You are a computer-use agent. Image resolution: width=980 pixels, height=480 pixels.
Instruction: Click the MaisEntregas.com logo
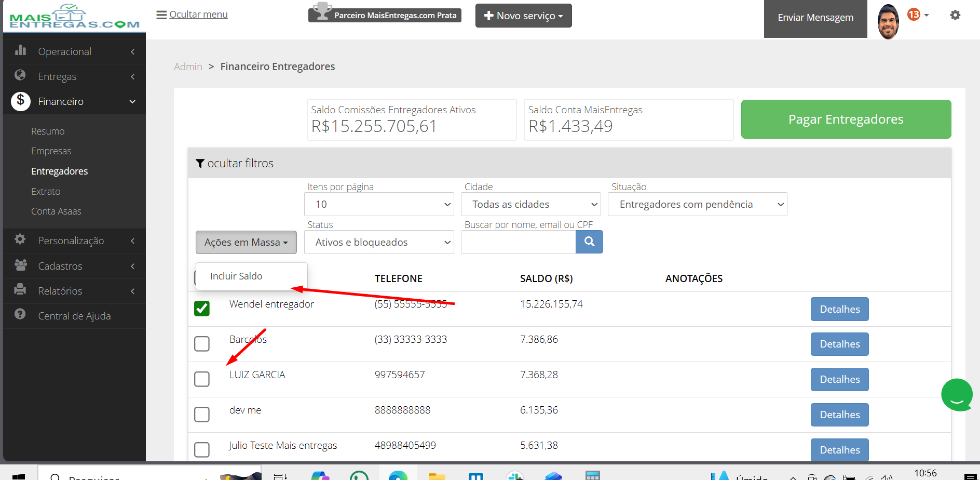74,17
